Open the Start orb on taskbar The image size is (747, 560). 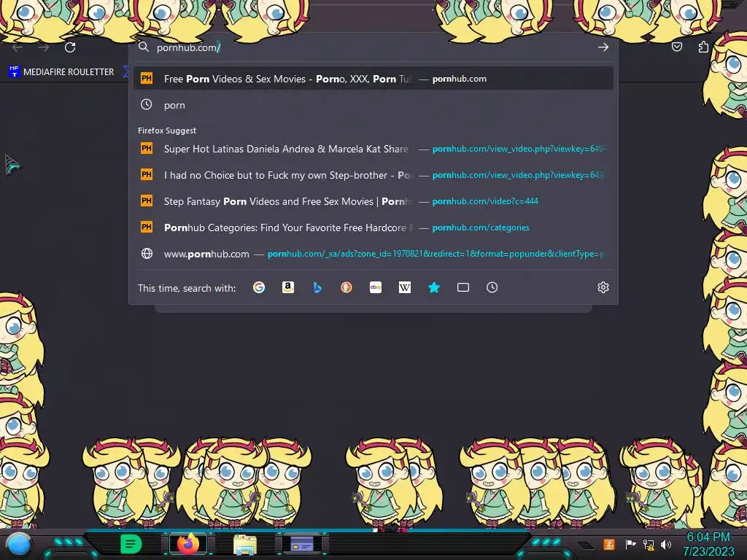point(19,544)
